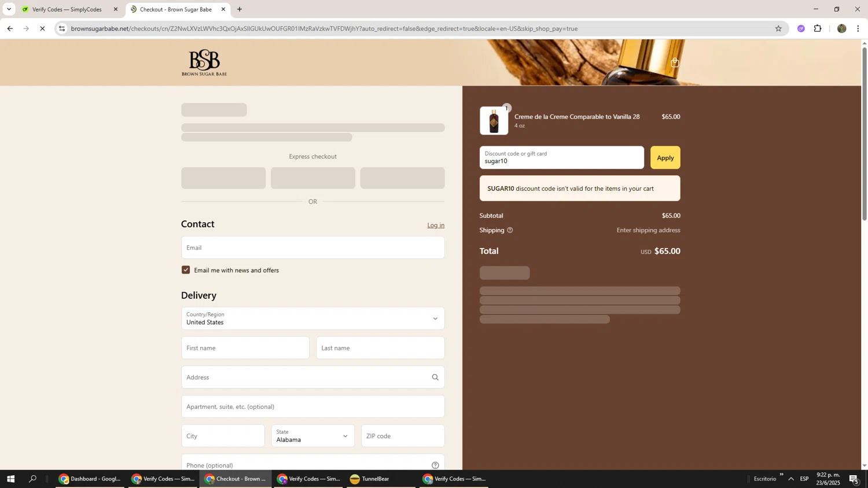Click the discount code input field

[x=561, y=158]
